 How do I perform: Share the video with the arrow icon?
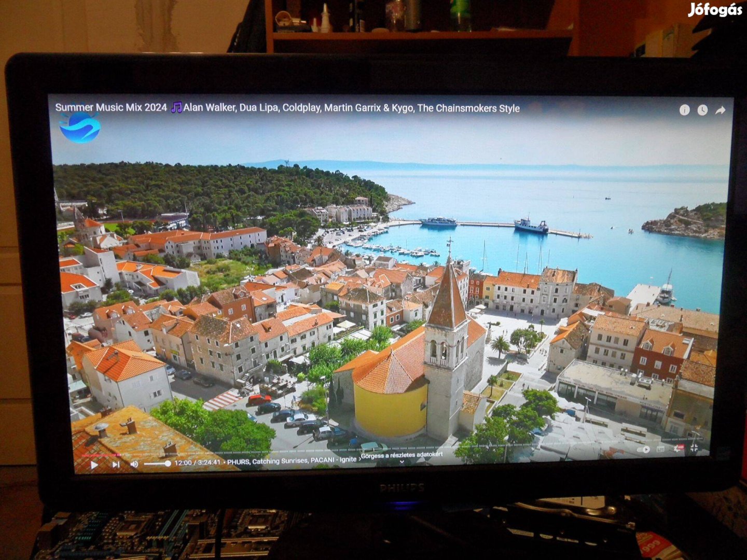(x=720, y=110)
